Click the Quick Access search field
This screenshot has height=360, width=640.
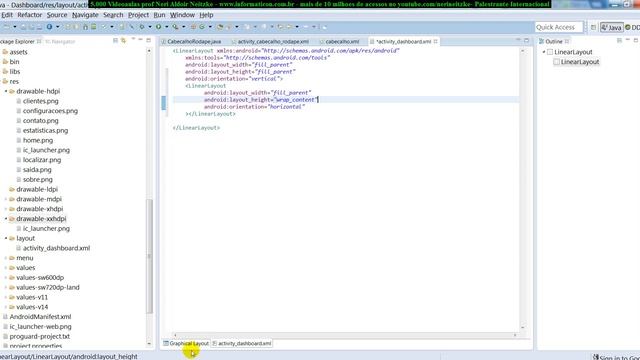(558, 27)
